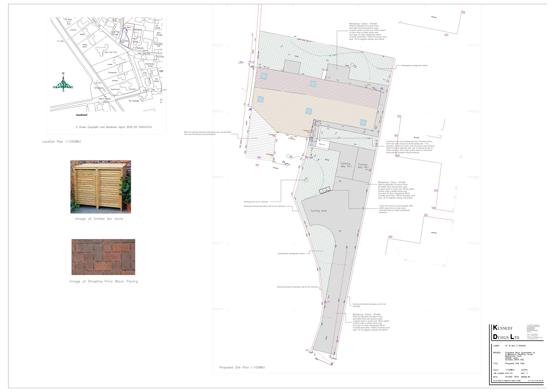555x392 pixels.
Task: Click the left Parking Bay No1 label
Action: tap(346, 165)
